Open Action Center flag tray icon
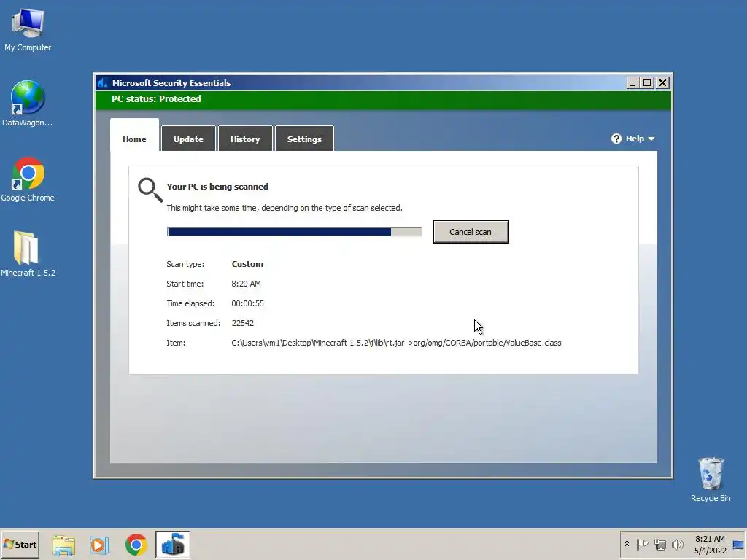The image size is (747, 560). click(x=642, y=544)
